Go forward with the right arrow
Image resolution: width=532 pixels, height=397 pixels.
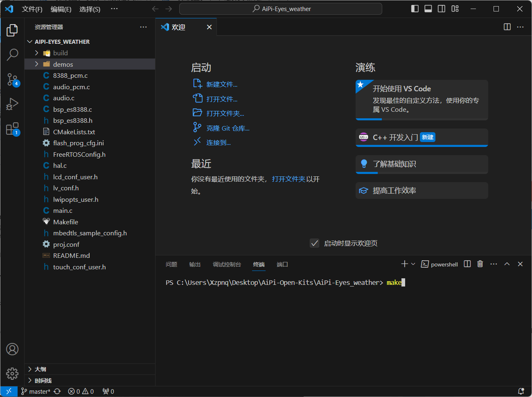(169, 9)
